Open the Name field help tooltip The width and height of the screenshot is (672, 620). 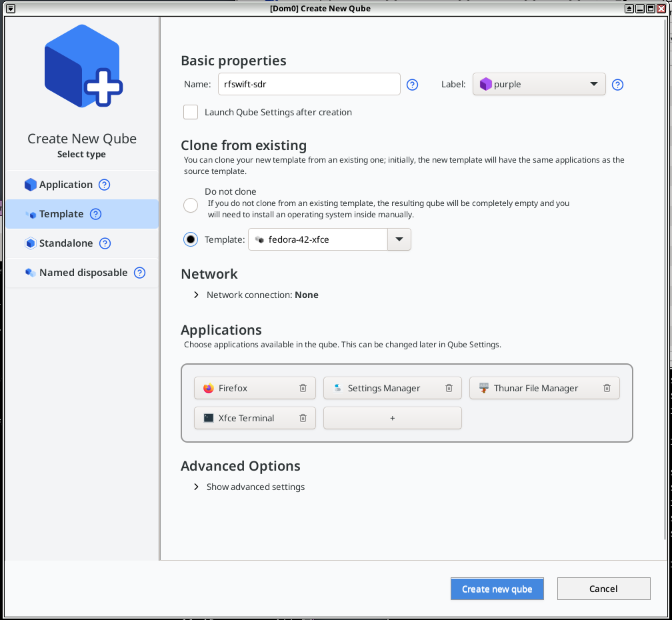(412, 85)
